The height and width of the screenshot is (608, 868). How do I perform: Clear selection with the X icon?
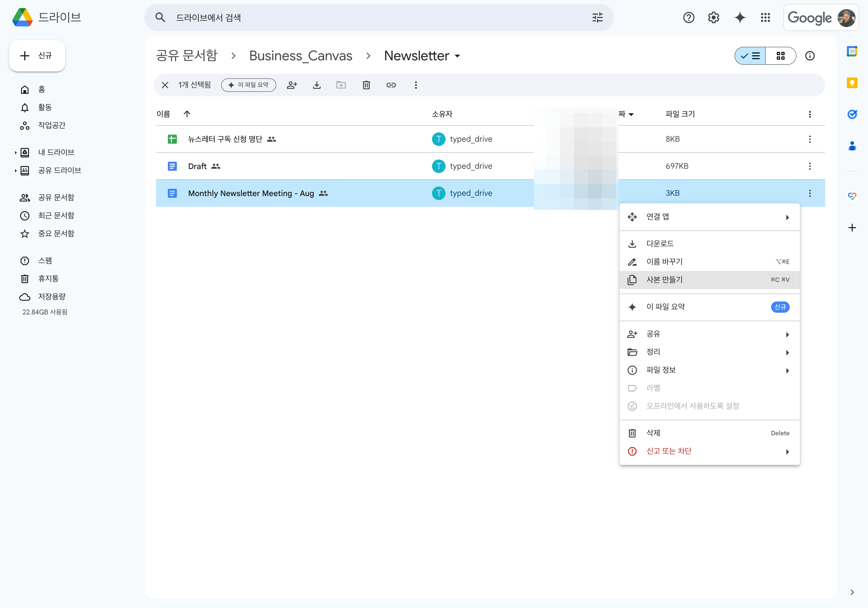[x=165, y=85]
